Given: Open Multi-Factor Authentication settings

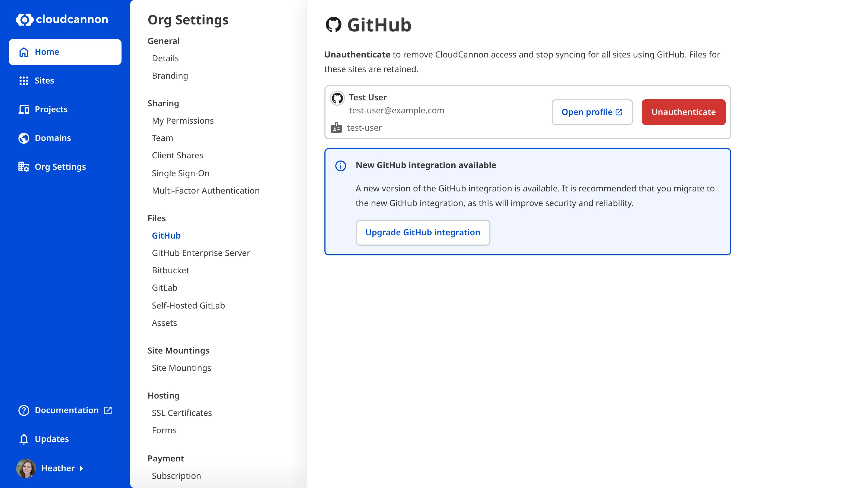Looking at the screenshot, I should [206, 191].
